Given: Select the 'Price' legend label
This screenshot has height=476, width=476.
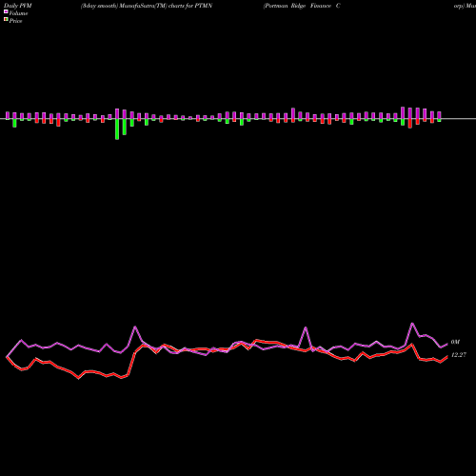Looking at the screenshot, I should [x=15, y=21].
